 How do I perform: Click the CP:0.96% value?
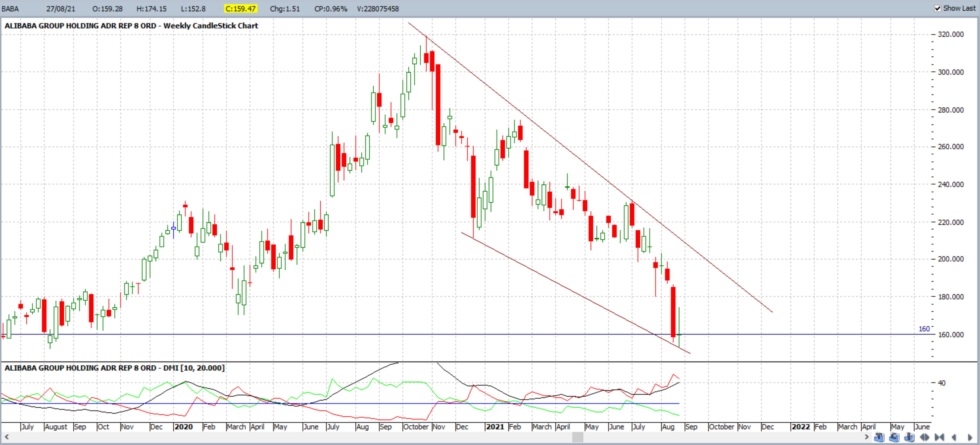pyautogui.click(x=330, y=9)
